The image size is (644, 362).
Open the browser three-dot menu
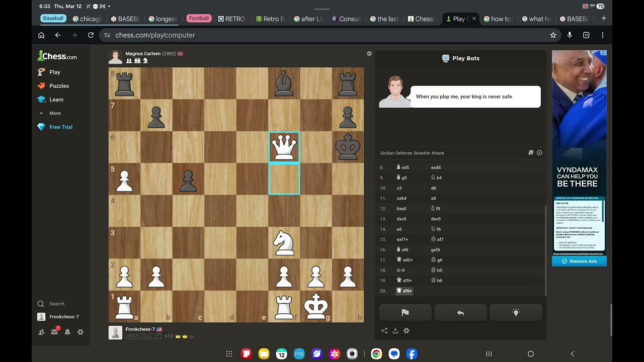602,35
